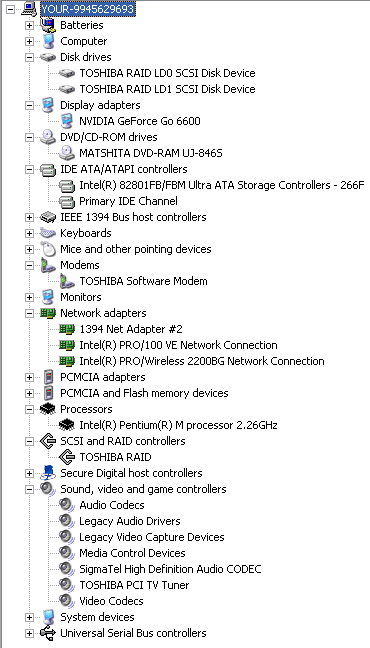Select Intel(R) 82801FB/FBM Ultra ATA Storage Controllers
Viewport: 370px width, 648px height.
(x=222, y=185)
